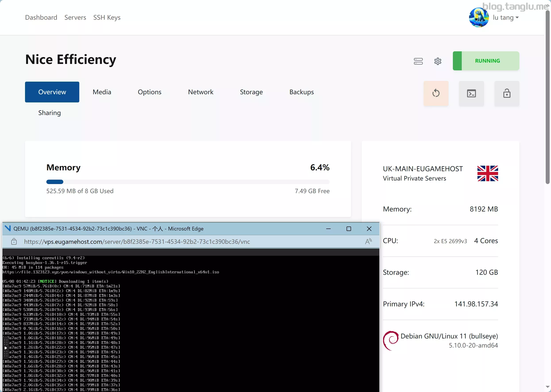Open the Network tab
This screenshot has width=551, height=392.
click(201, 92)
